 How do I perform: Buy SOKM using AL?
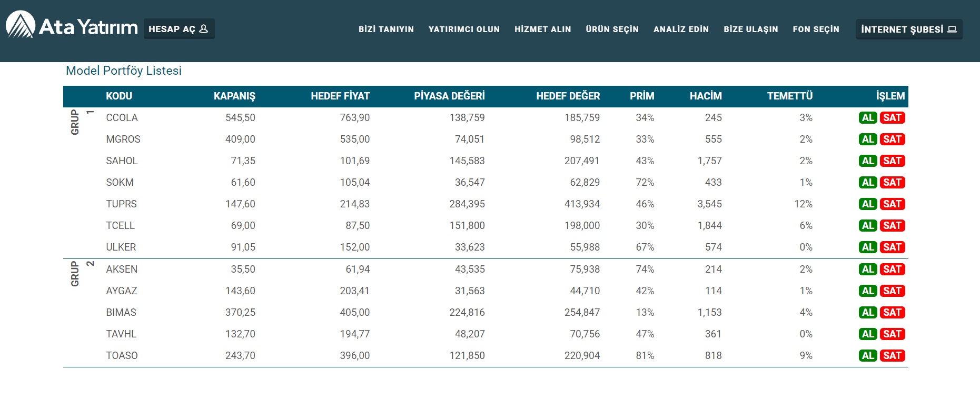point(868,183)
